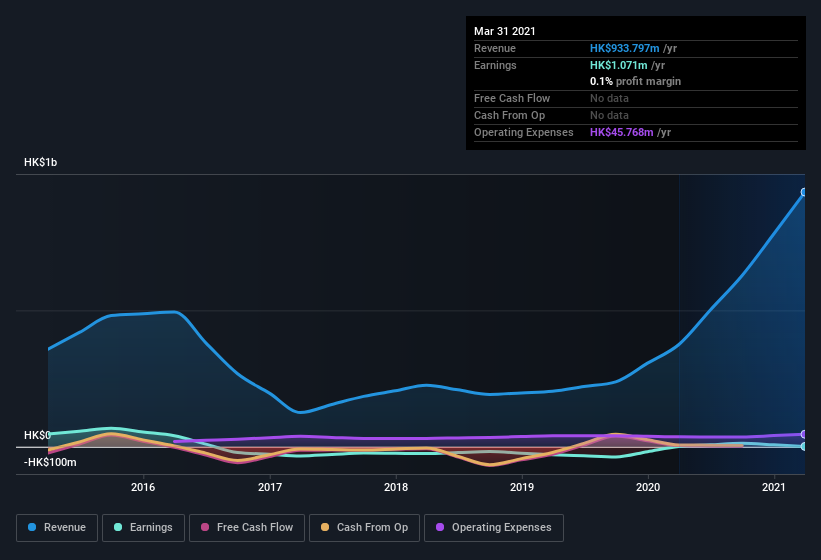This screenshot has height=560, width=821.
Task: Toggle the Free Cash Flow legend button
Action: [247, 528]
